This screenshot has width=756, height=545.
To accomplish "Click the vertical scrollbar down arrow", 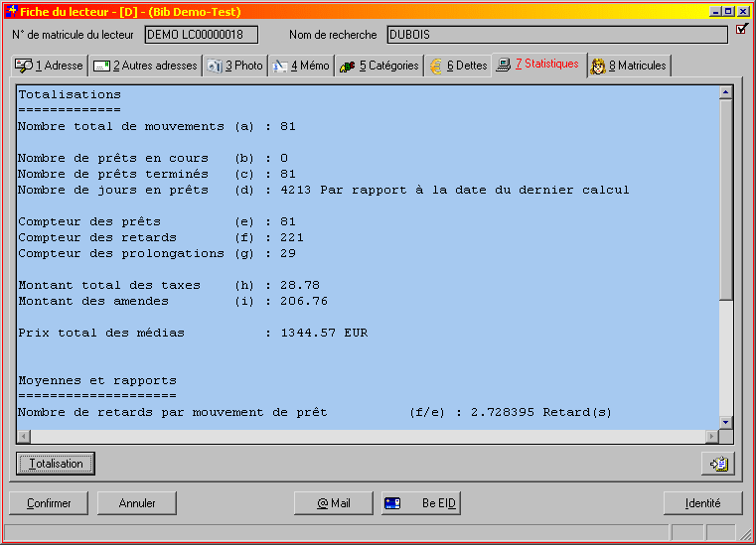I will pyautogui.click(x=725, y=422).
